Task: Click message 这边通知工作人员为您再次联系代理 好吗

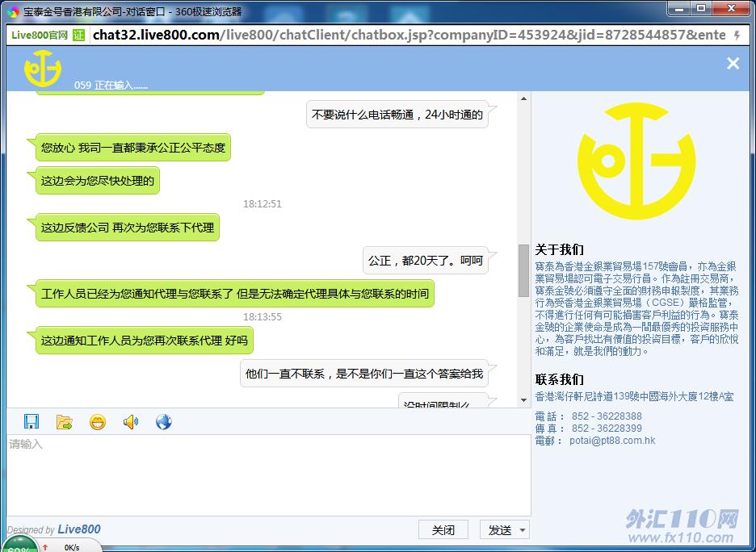Action: click(144, 341)
